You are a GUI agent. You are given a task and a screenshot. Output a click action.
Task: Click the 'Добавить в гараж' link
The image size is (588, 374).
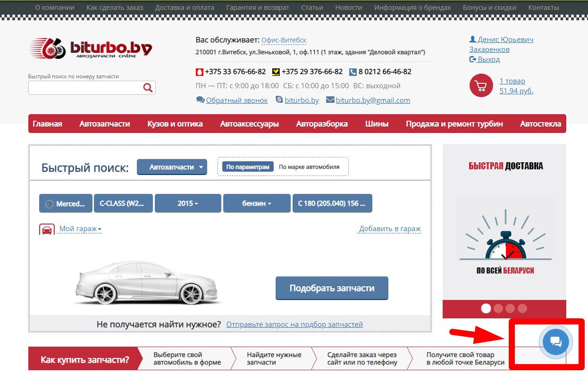tap(390, 229)
